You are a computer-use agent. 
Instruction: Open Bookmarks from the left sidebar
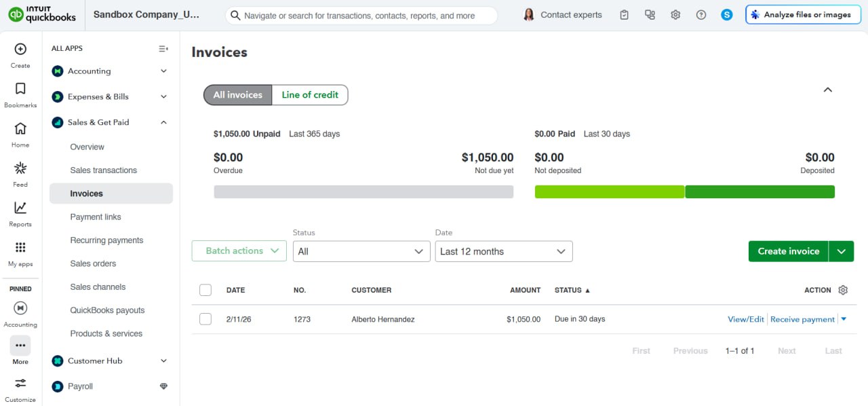point(20,89)
